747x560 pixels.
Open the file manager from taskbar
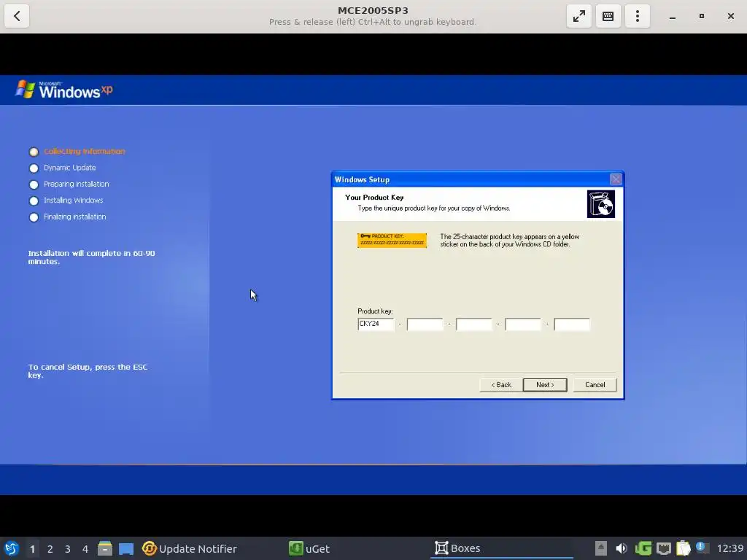pos(105,548)
